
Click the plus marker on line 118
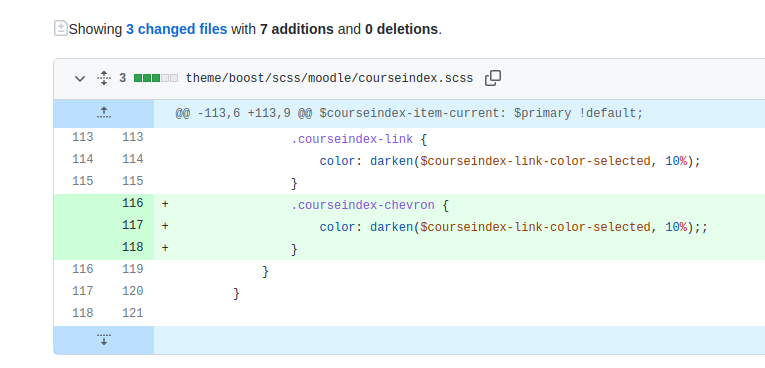tap(165, 247)
